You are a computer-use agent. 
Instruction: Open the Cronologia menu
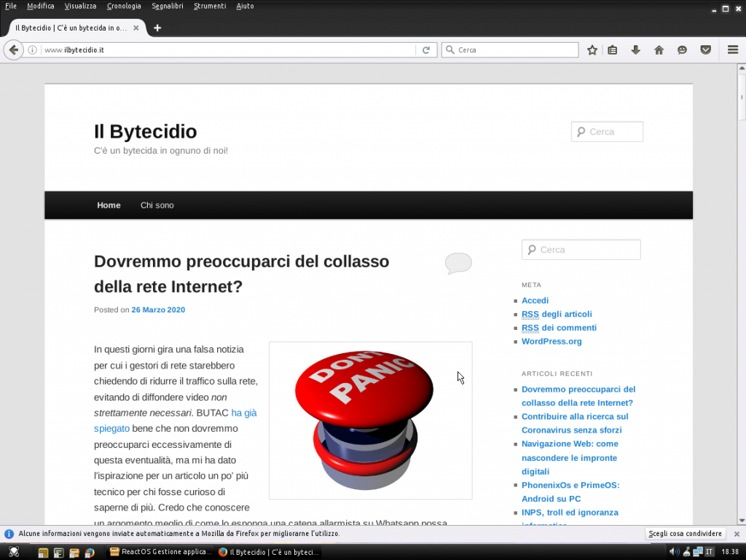[124, 6]
